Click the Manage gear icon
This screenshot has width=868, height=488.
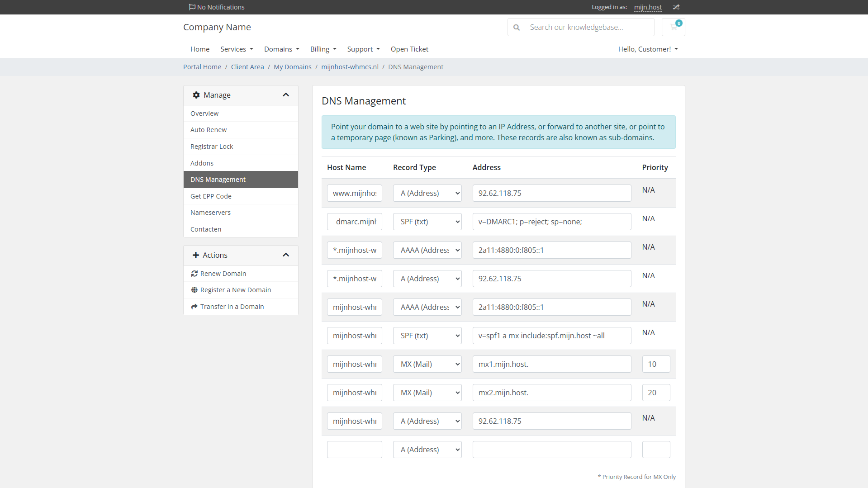click(x=196, y=95)
